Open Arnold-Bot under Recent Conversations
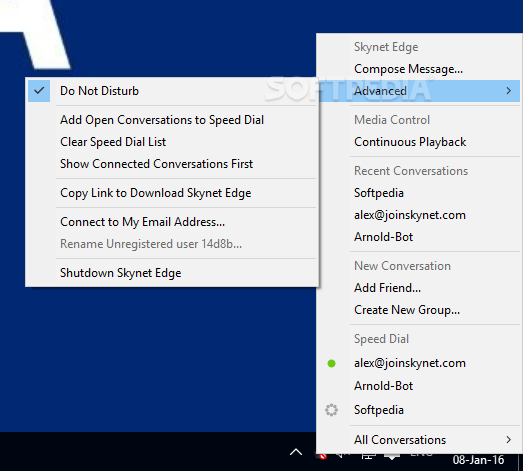This screenshot has width=523, height=471. click(420, 237)
